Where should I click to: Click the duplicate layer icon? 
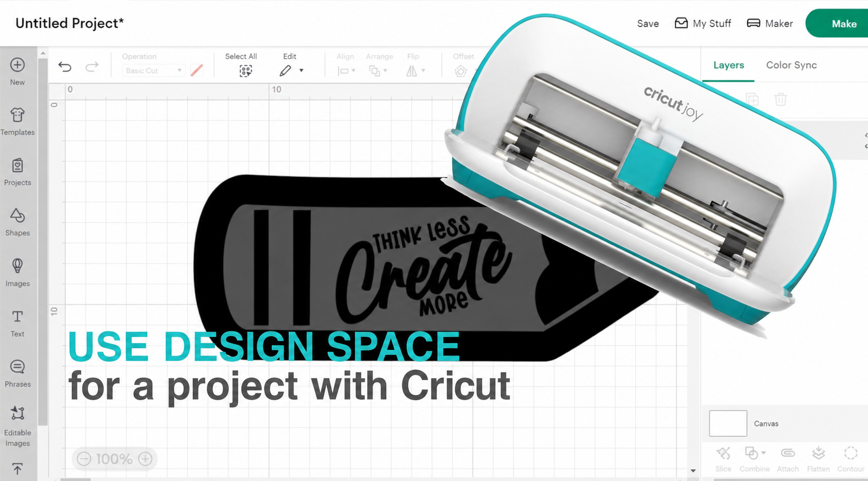click(x=752, y=99)
